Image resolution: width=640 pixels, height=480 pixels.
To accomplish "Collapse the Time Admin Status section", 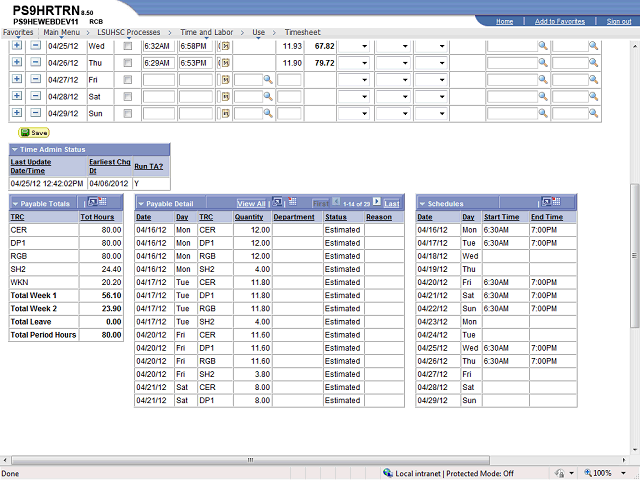I will (17, 149).
